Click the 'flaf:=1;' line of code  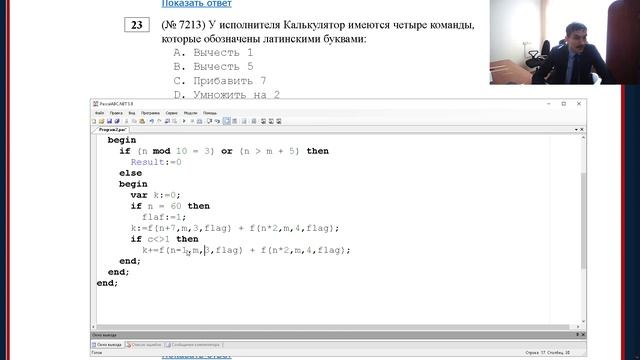pyautogui.click(x=164, y=217)
